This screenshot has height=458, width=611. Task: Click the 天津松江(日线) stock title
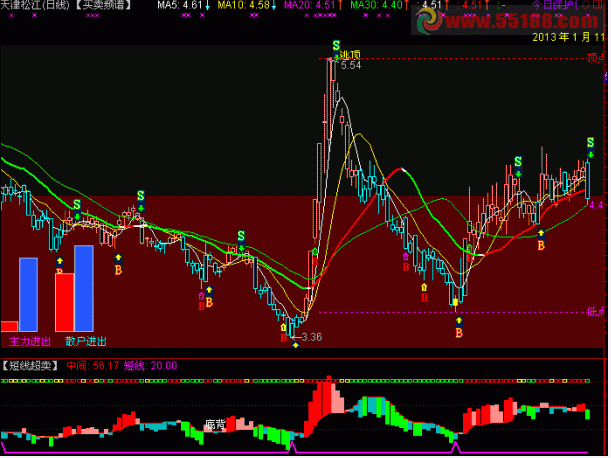pyautogui.click(x=35, y=5)
